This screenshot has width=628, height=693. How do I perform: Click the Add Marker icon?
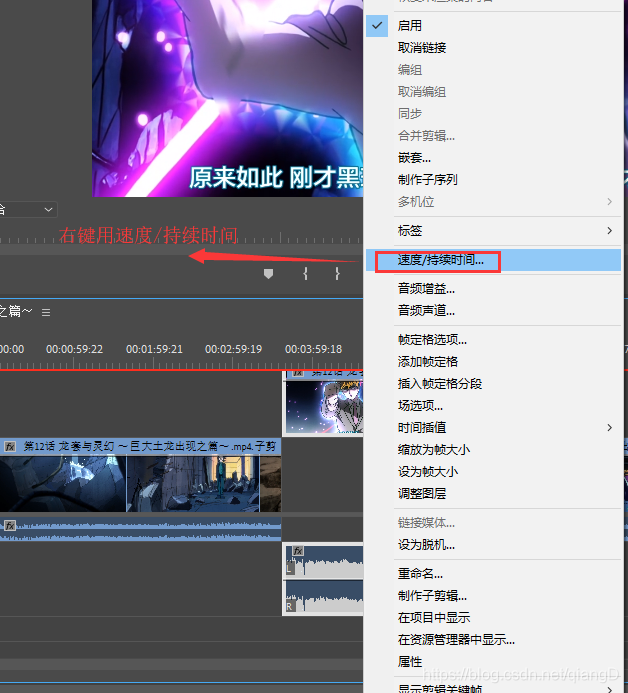(x=268, y=274)
